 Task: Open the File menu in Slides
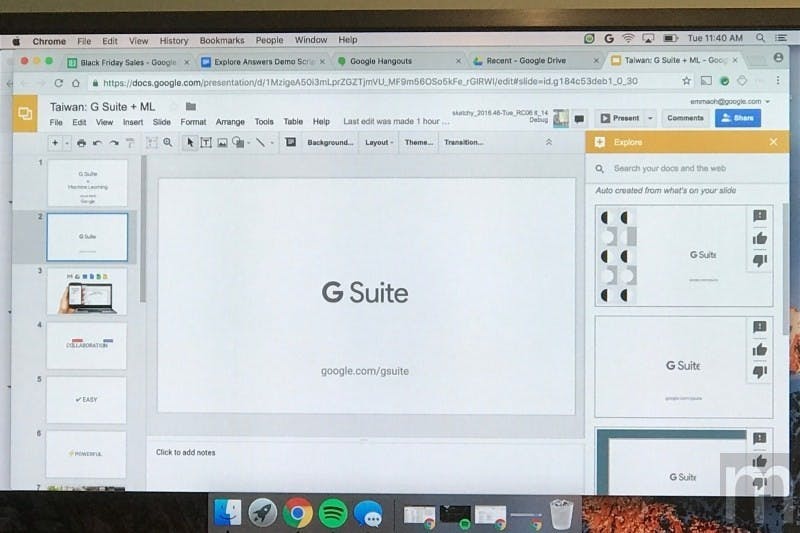tap(56, 122)
